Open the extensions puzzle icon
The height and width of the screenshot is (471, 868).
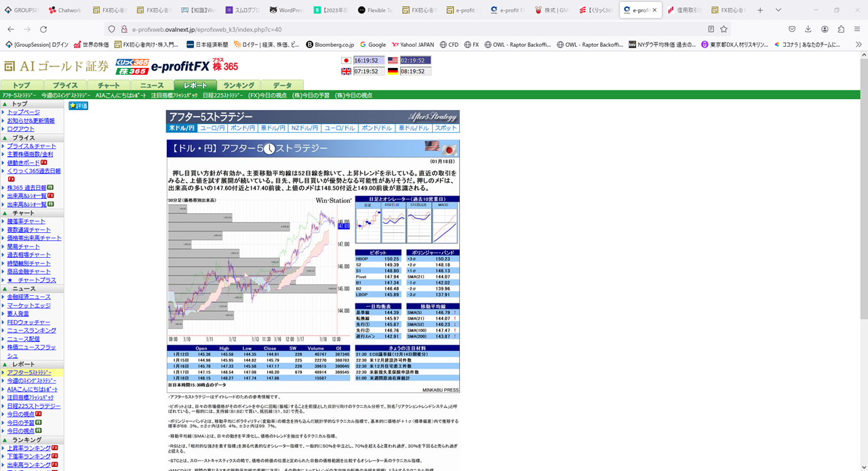[841, 29]
